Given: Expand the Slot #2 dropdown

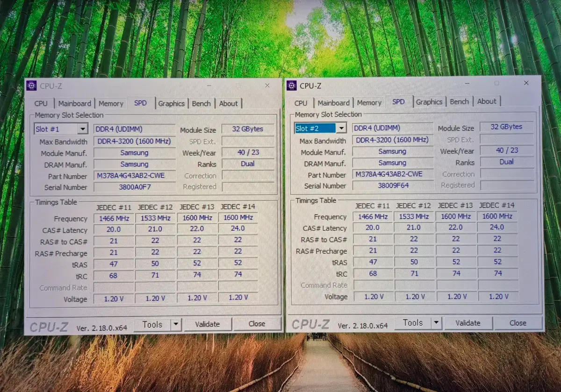Looking at the screenshot, I should tap(342, 128).
